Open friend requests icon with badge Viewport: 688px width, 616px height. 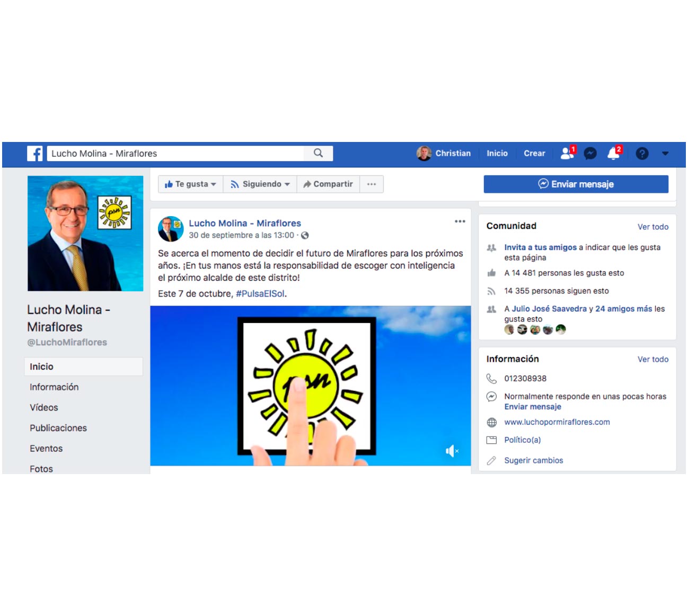(x=568, y=153)
